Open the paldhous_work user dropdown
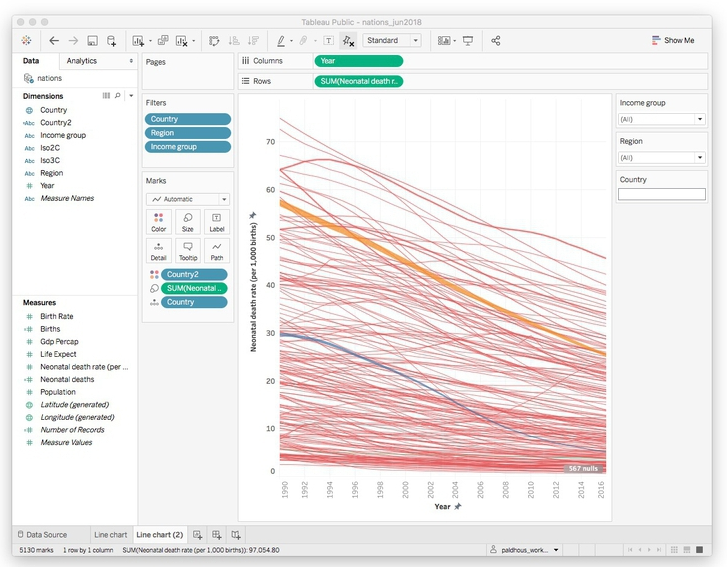 click(x=524, y=550)
